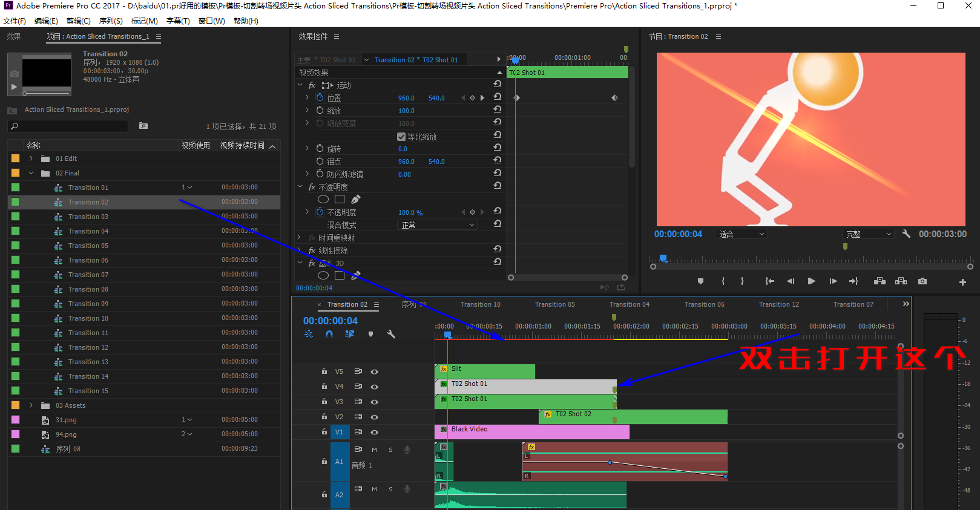The height and width of the screenshot is (510, 980).
Task: Add Position keyframe button
Action: [x=472, y=97]
